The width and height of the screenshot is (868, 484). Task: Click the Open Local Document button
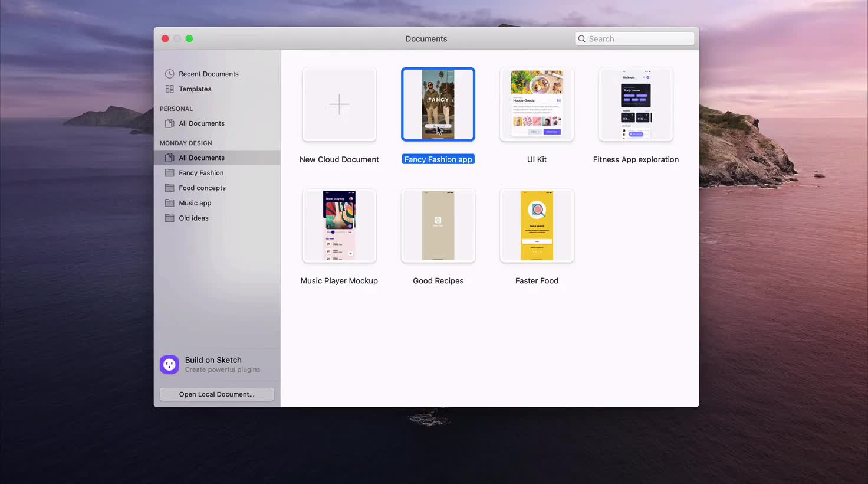pos(217,394)
